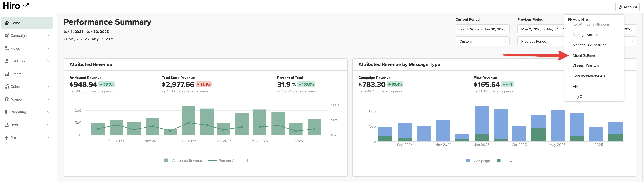This screenshot has width=644, height=182.
Task: Open Documentation/FAQ link in menu
Action: [589, 76]
